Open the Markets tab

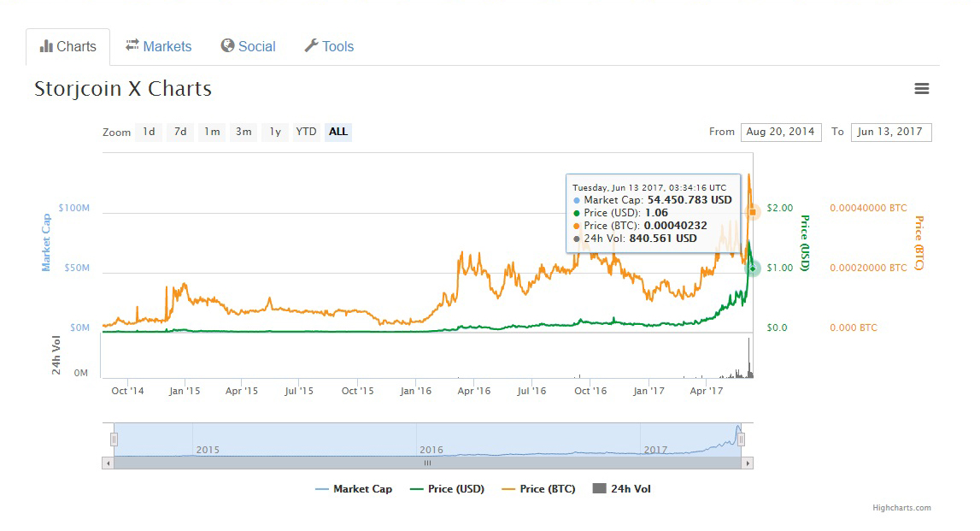[x=159, y=46]
